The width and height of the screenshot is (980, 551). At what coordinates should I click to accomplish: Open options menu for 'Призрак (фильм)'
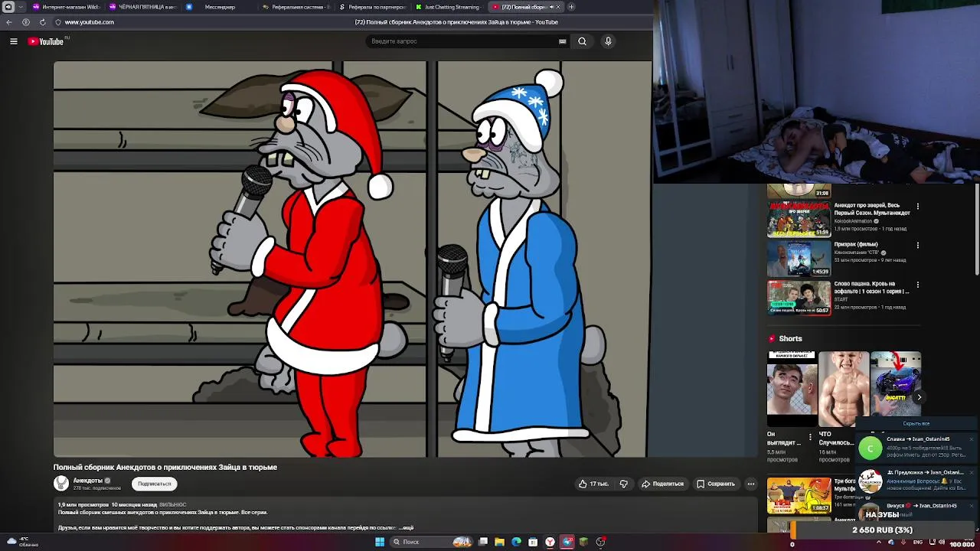click(x=917, y=245)
